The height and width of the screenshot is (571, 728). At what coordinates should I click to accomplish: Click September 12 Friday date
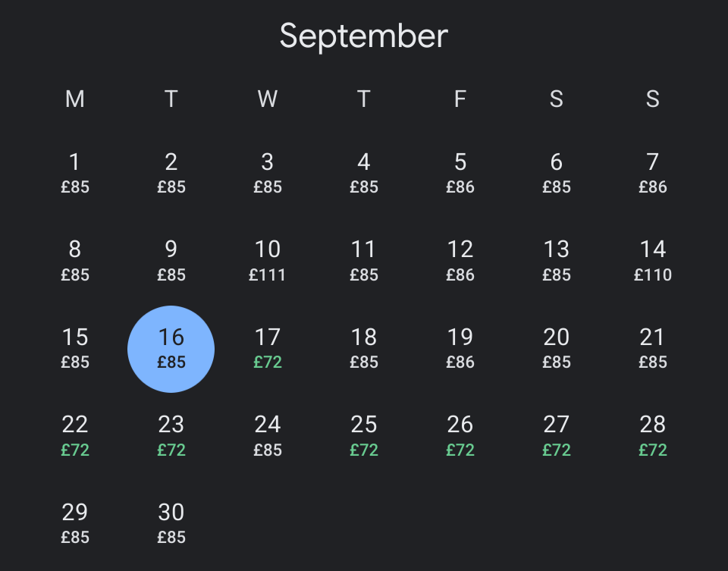[x=460, y=262]
